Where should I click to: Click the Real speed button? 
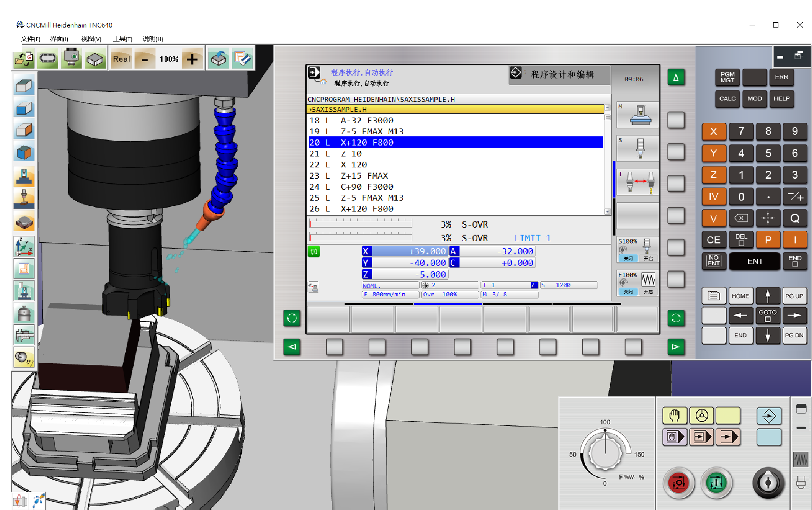coord(121,59)
